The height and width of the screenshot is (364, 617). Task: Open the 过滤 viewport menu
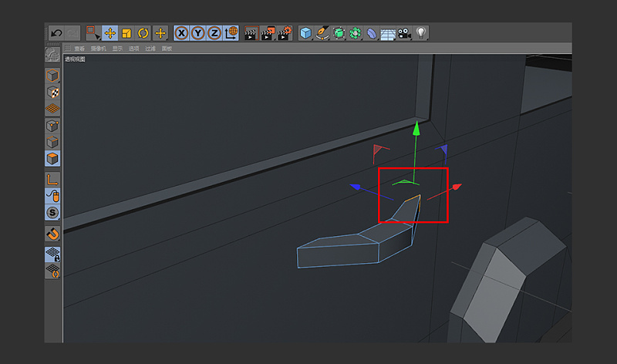tap(150, 49)
